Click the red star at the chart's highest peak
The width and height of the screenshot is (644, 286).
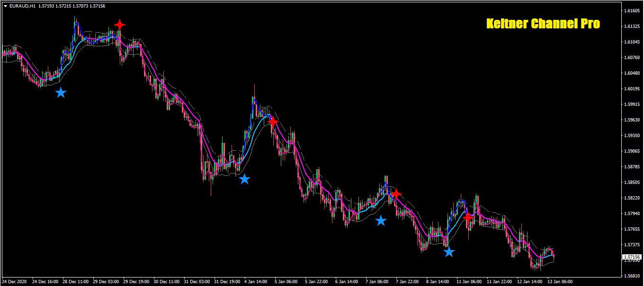120,25
